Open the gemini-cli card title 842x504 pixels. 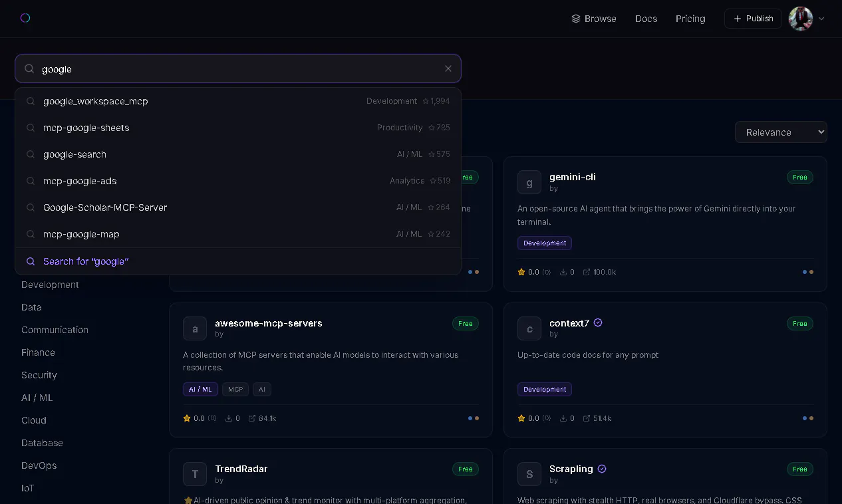click(x=573, y=177)
